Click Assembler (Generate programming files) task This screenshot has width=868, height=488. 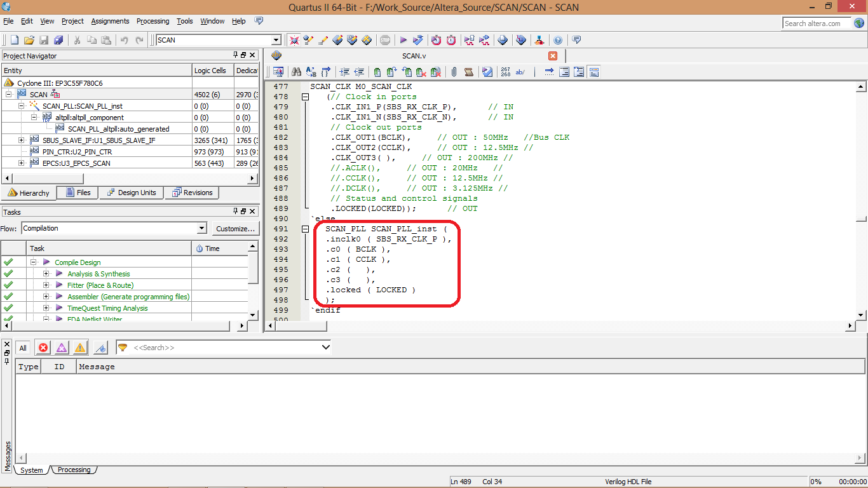pos(128,297)
